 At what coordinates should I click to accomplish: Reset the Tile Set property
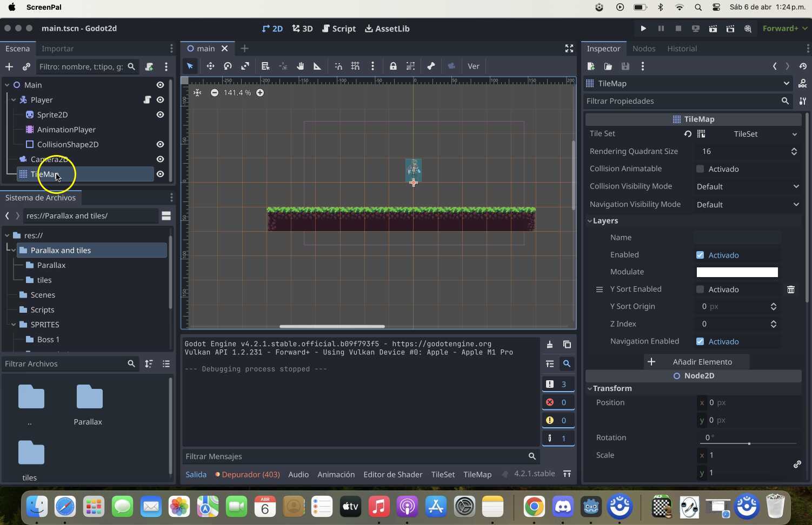click(688, 134)
